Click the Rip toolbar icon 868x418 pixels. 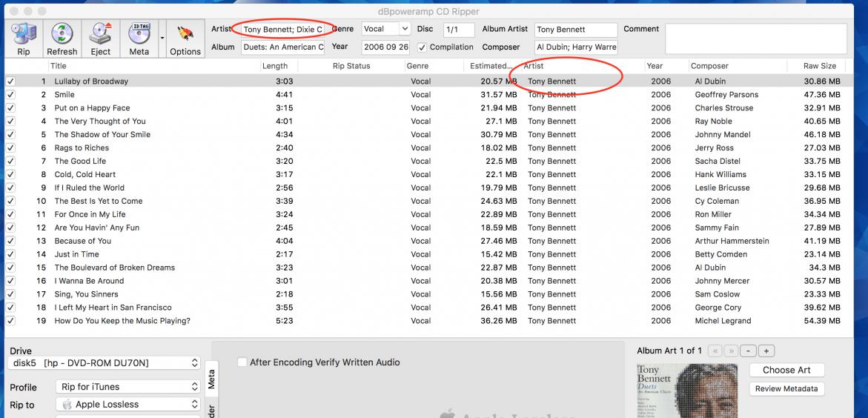click(24, 38)
